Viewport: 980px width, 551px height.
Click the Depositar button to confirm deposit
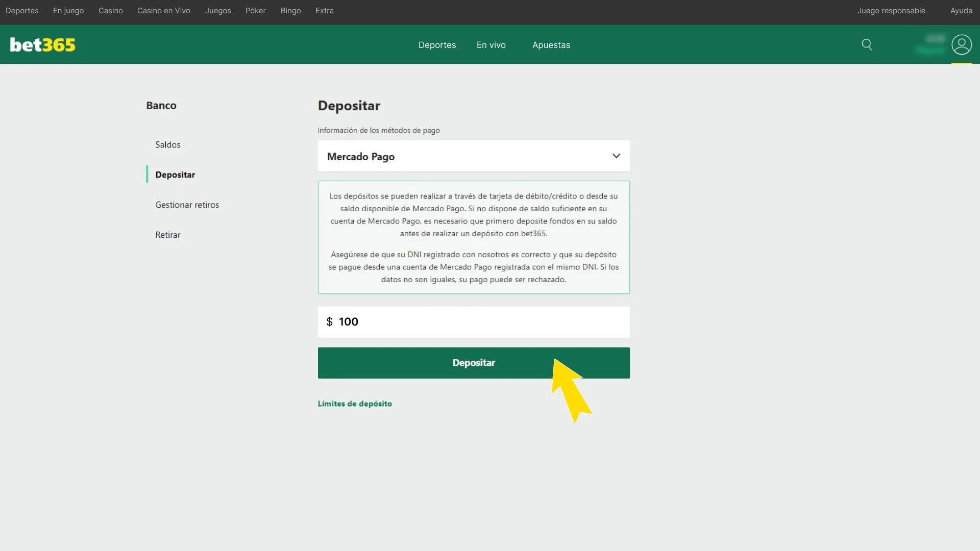click(474, 363)
